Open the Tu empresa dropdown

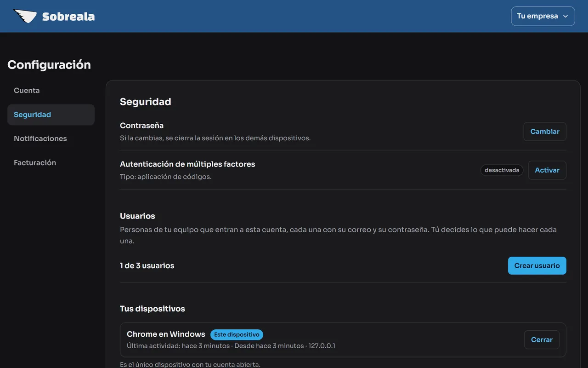[543, 16]
